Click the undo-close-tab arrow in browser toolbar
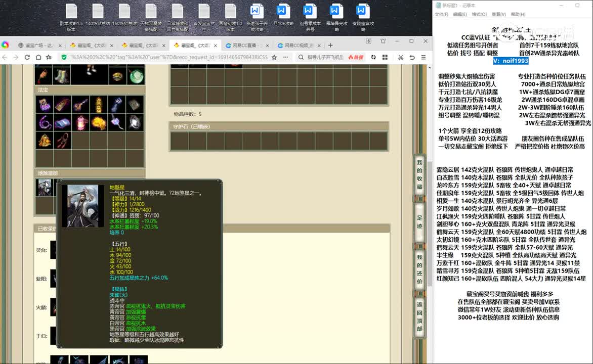 pyautogui.click(x=412, y=57)
